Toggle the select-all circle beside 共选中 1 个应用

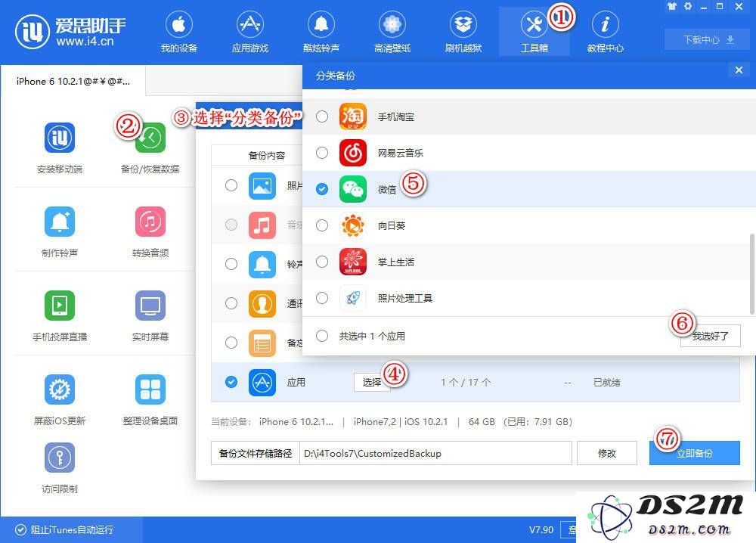click(322, 336)
